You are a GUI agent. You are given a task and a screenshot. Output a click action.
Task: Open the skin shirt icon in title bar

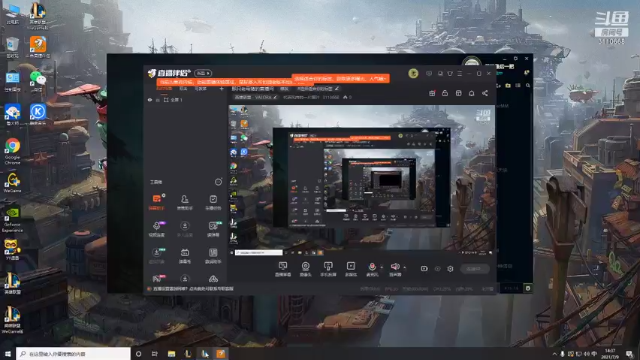[450, 73]
